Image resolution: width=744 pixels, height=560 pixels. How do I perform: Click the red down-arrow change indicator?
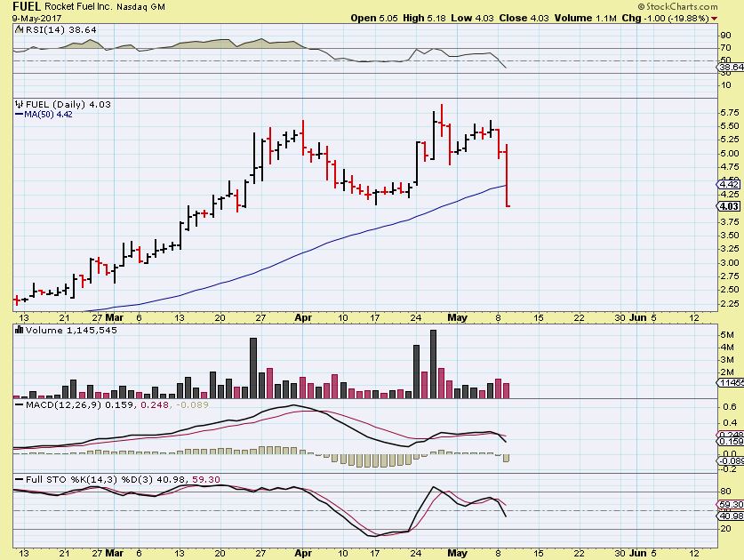point(714,19)
